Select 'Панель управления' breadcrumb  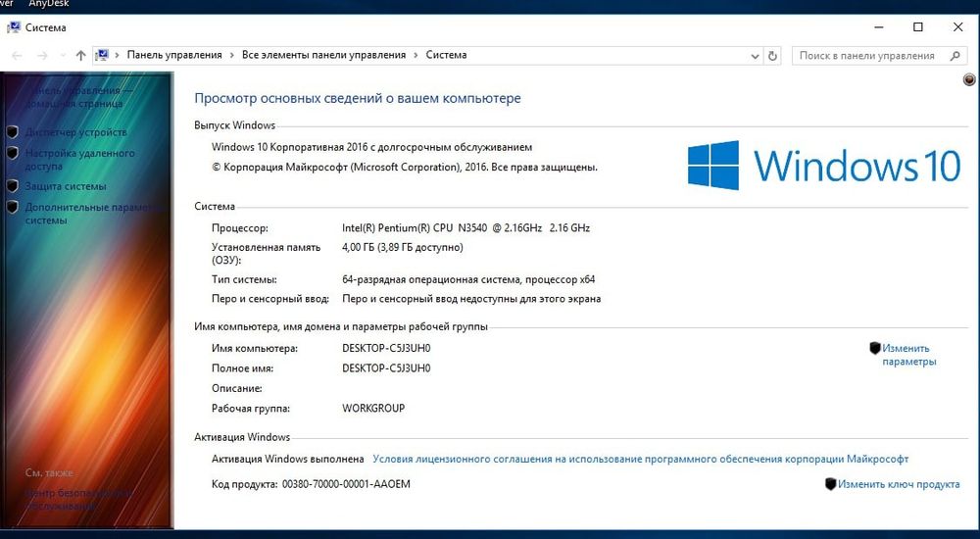point(174,55)
